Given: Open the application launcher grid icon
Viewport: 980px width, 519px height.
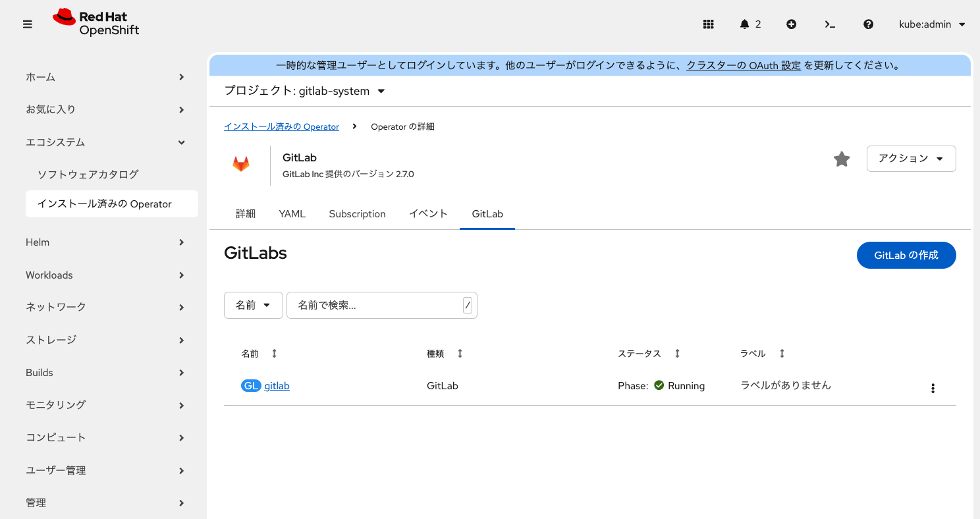Looking at the screenshot, I should [x=708, y=24].
